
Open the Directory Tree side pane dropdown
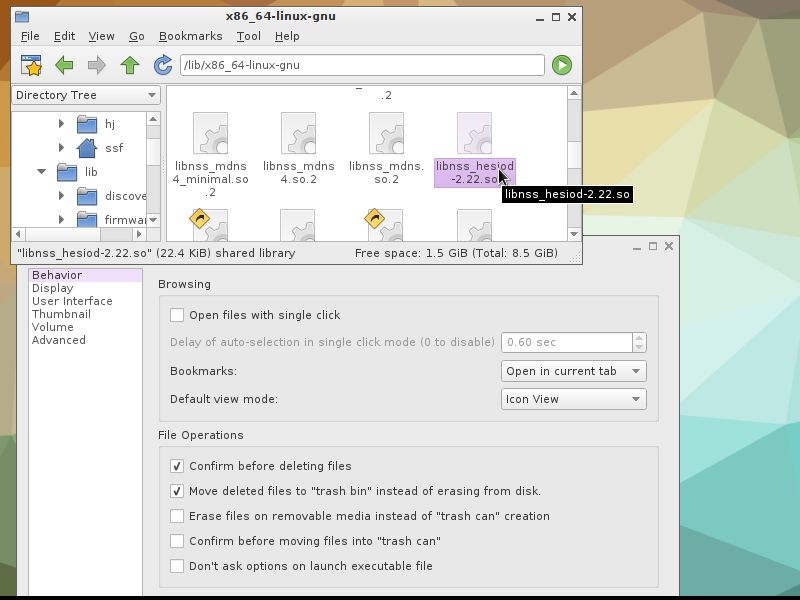(x=86, y=95)
